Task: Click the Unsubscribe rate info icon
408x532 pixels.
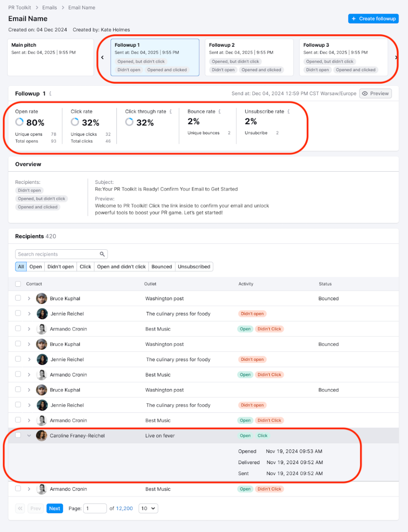Action: (x=288, y=111)
